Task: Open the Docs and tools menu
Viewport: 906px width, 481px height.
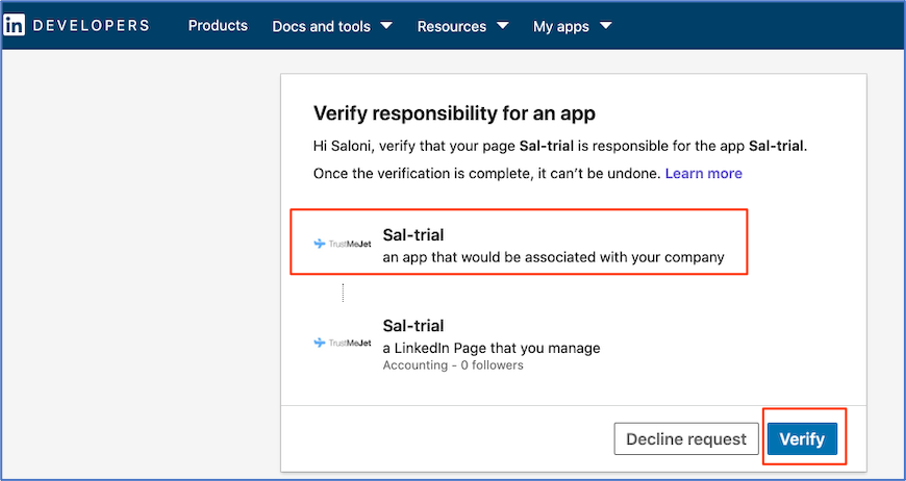Action: coord(321,26)
